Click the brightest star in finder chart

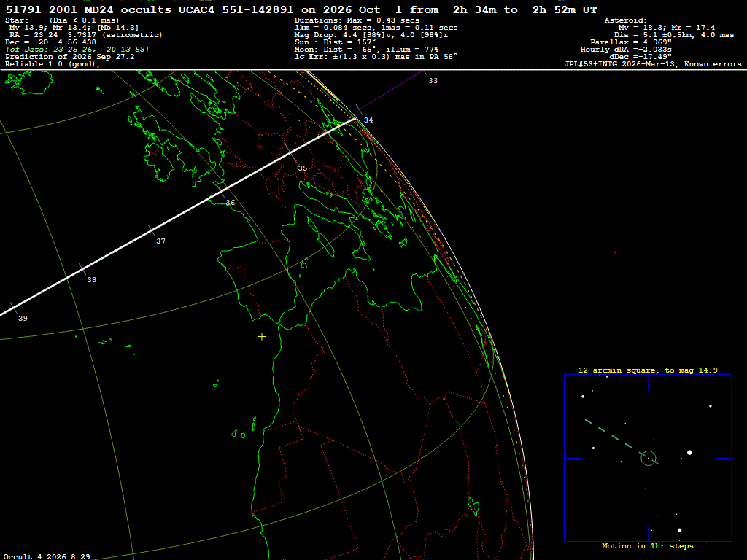pyautogui.click(x=689, y=452)
